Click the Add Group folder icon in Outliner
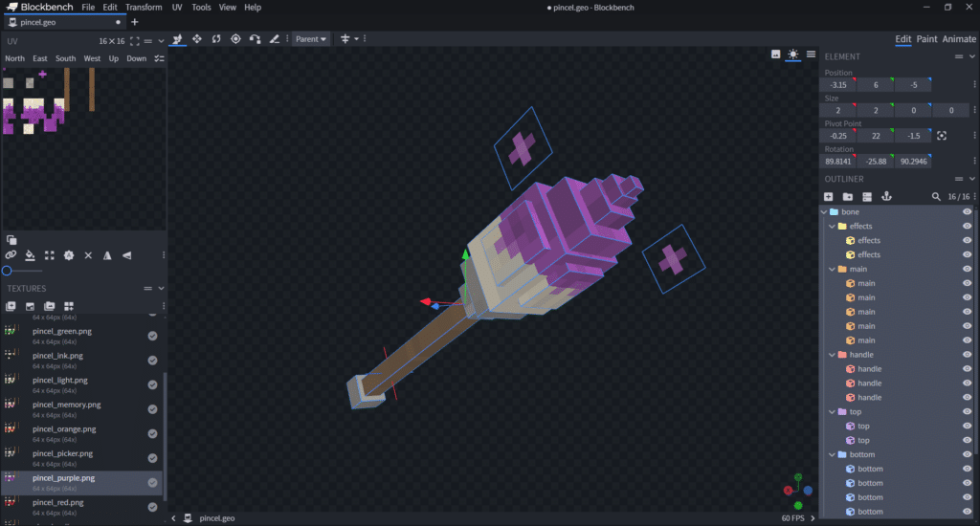This screenshot has height=526, width=980. (848, 197)
